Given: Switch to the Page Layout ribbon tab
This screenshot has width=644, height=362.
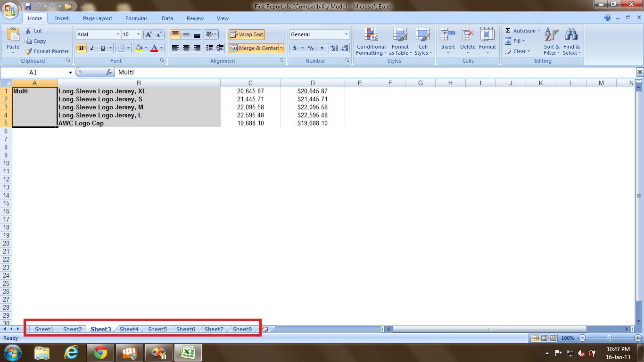Looking at the screenshot, I should pyautogui.click(x=98, y=18).
